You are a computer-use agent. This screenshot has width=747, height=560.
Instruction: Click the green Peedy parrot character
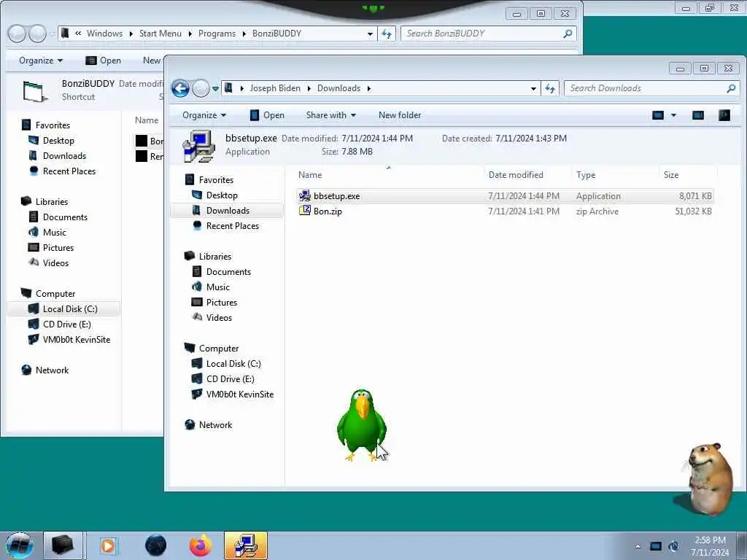pyautogui.click(x=362, y=425)
